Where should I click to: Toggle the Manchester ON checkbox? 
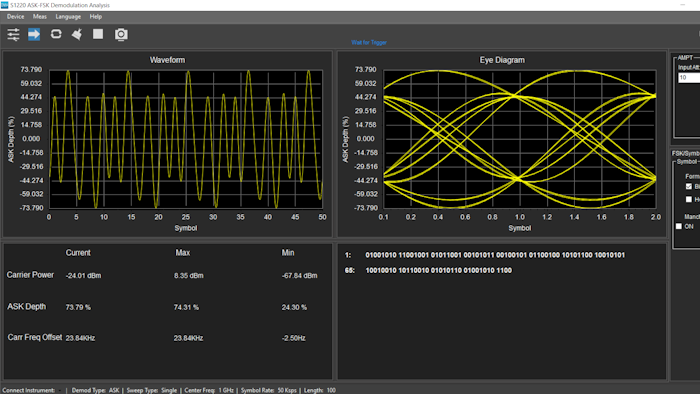tap(679, 227)
